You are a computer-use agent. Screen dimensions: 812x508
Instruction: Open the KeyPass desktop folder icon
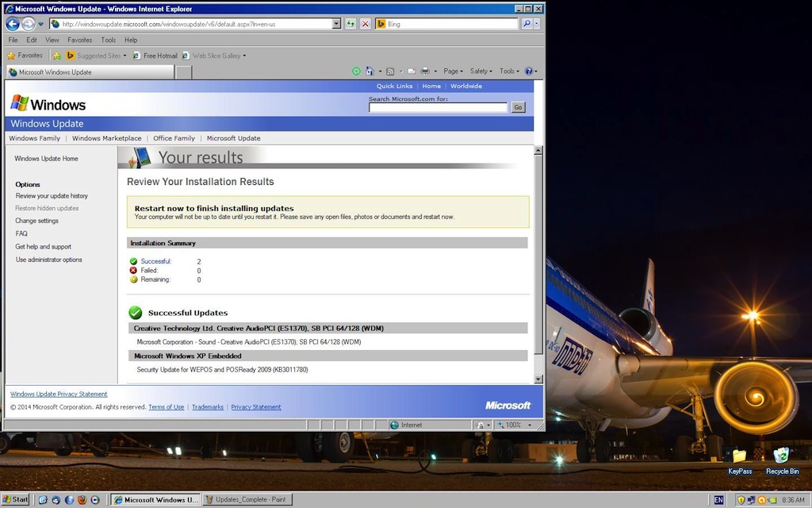[740, 462]
